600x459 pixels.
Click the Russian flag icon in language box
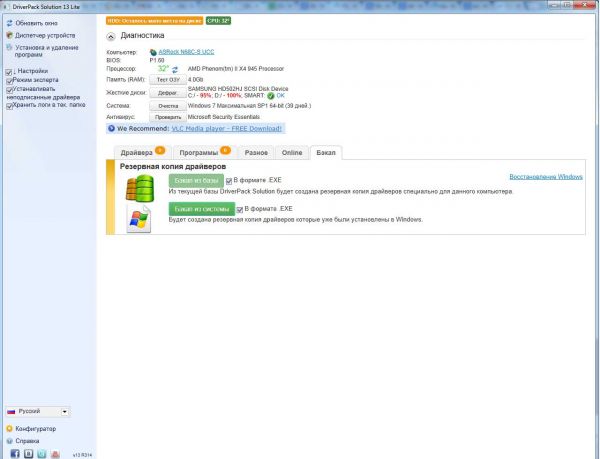pos(11,412)
